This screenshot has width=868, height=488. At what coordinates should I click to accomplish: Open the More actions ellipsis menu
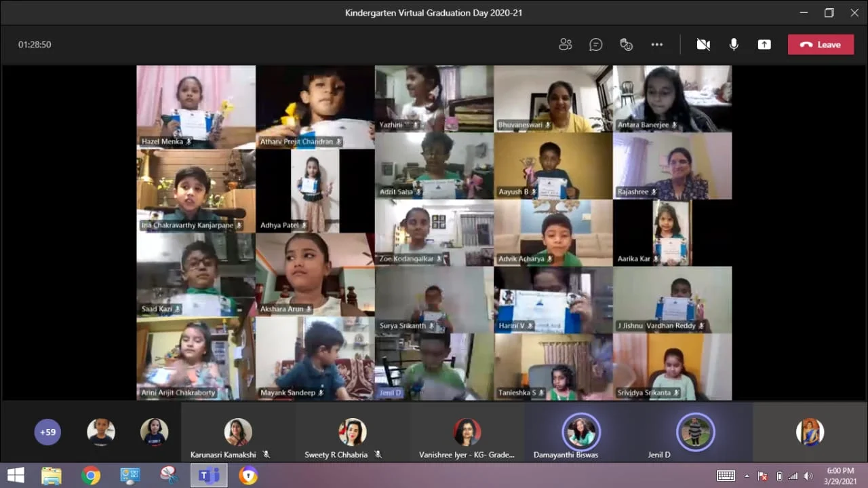[656, 45]
